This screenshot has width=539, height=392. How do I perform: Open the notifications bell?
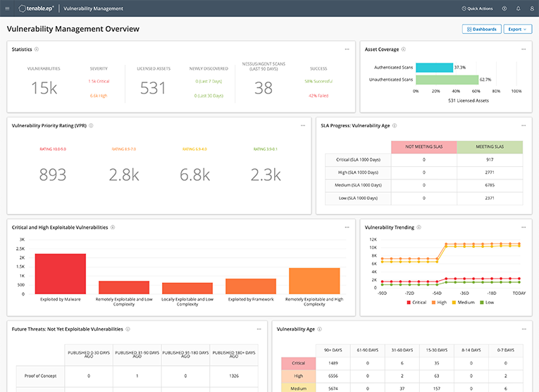pyautogui.click(x=519, y=8)
